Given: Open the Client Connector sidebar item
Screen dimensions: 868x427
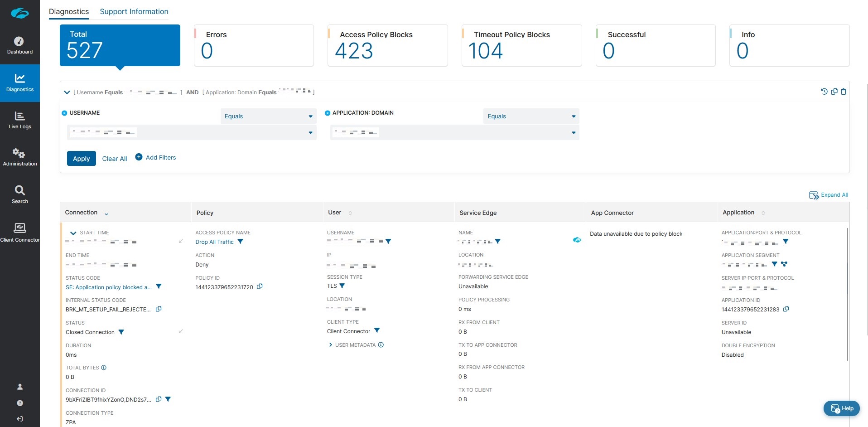Looking at the screenshot, I should point(19,233).
